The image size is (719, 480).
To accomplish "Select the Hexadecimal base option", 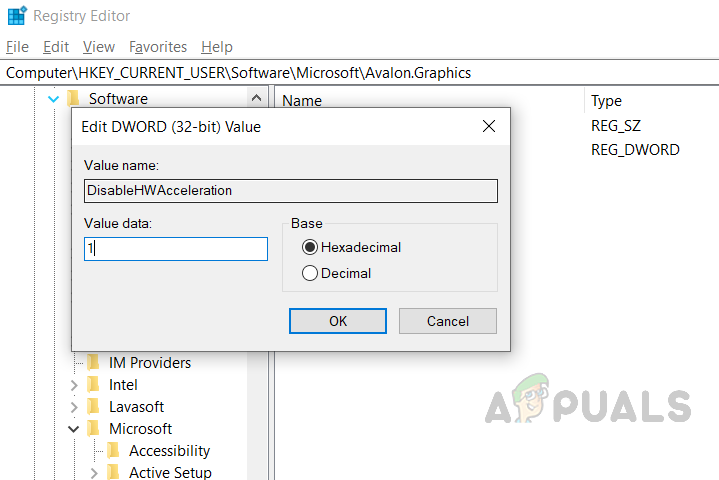I will click(352, 247).
